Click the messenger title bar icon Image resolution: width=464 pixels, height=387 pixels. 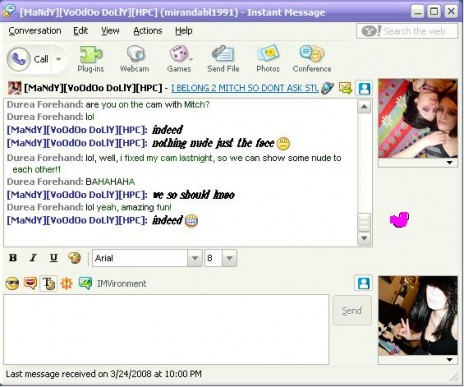tap(9, 11)
